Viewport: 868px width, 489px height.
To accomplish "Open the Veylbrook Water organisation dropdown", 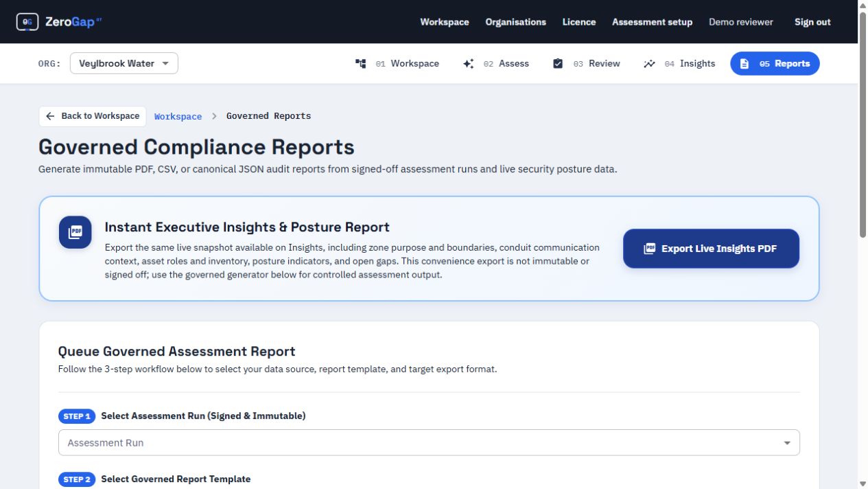I will click(x=124, y=63).
